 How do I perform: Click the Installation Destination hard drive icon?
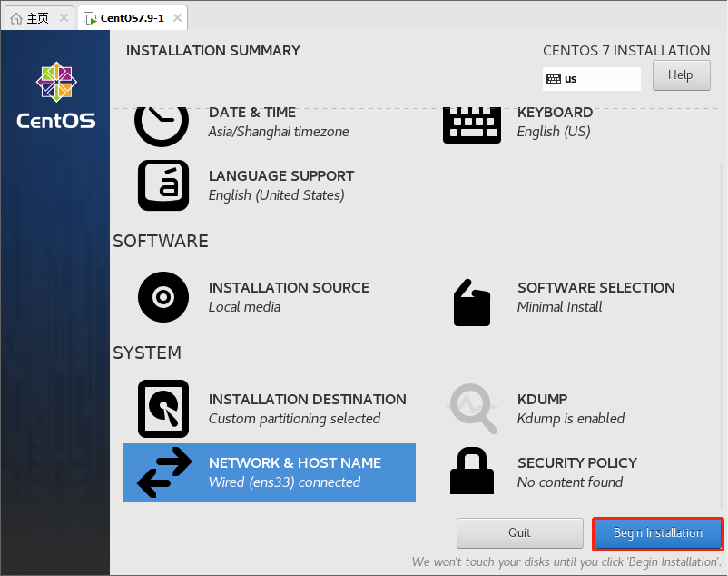tap(163, 409)
